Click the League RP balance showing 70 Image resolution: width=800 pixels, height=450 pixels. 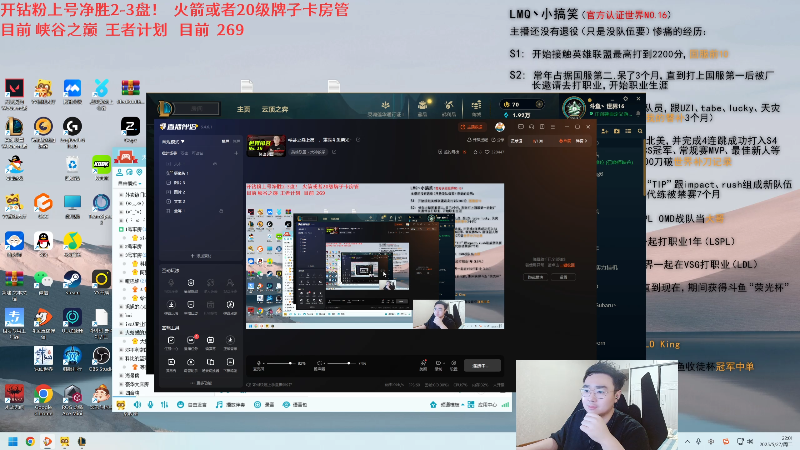click(x=523, y=104)
